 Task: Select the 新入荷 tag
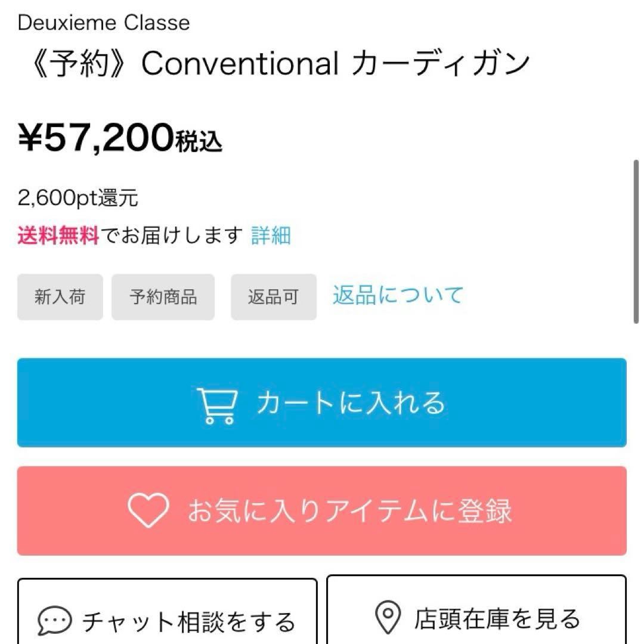(x=60, y=297)
